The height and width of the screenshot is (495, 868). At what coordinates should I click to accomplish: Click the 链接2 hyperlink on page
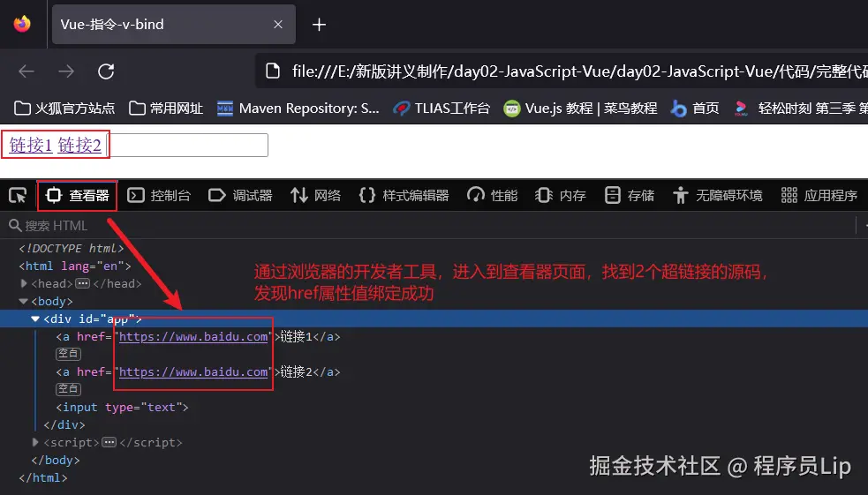[x=79, y=145]
